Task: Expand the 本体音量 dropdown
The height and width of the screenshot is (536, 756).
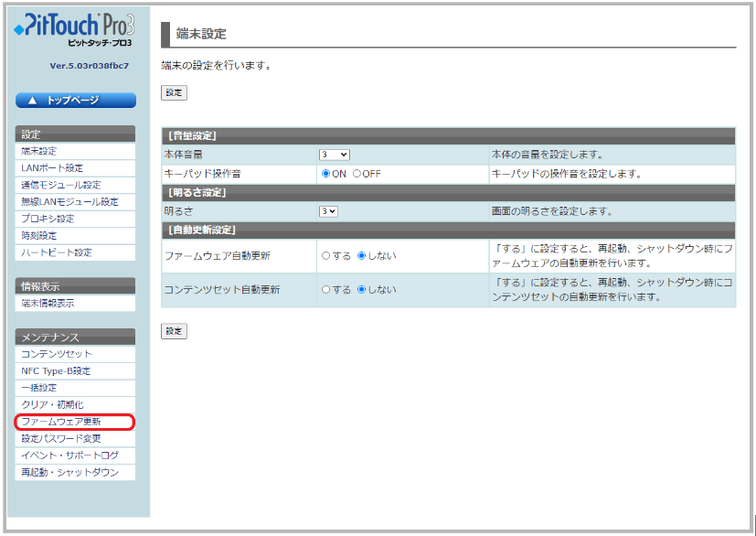Action: tap(334, 155)
